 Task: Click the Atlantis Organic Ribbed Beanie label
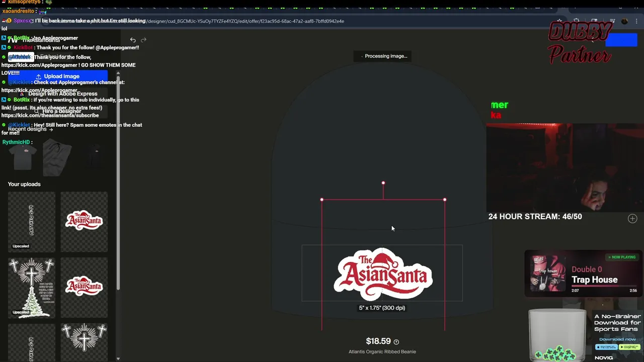382,352
